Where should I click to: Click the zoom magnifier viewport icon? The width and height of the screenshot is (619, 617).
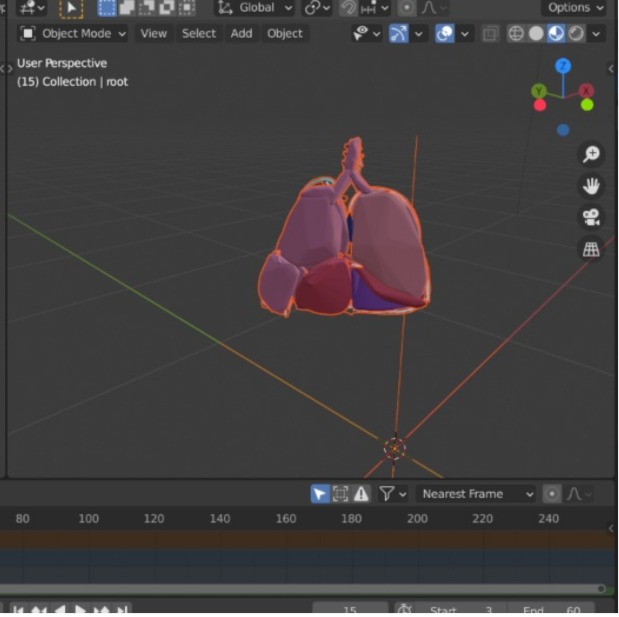(591, 154)
